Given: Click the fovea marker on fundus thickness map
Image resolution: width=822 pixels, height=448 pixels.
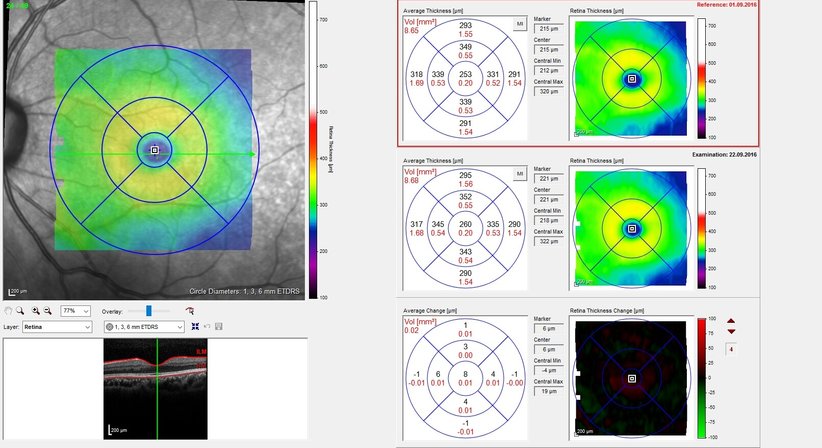Looking at the screenshot, I should tap(154, 150).
